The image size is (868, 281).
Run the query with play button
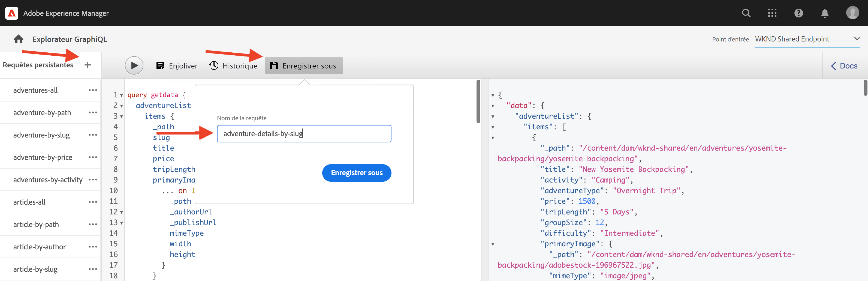134,65
